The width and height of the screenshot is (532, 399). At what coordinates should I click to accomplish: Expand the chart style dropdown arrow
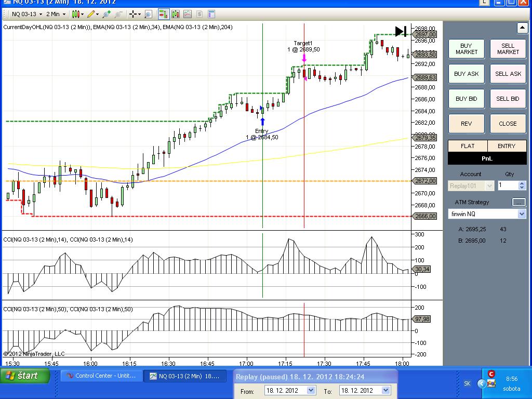tap(83, 14)
